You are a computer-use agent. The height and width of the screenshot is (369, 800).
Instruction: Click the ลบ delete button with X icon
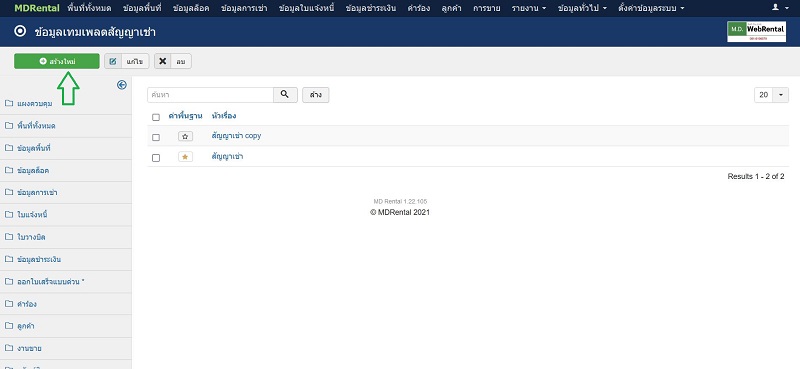pyautogui.click(x=172, y=61)
